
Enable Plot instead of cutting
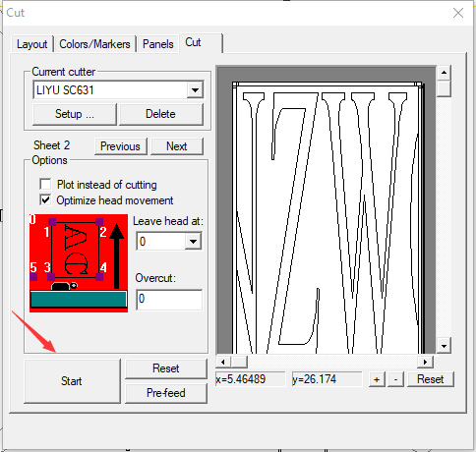coord(45,184)
